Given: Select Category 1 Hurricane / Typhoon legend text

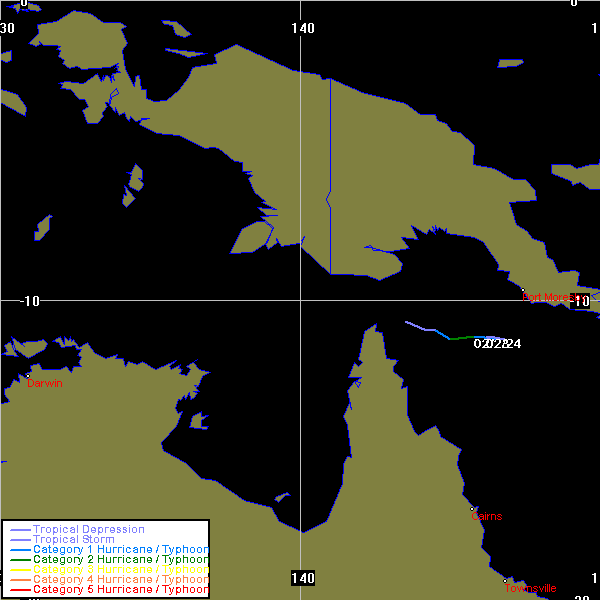Looking at the screenshot, I should pyautogui.click(x=120, y=550).
